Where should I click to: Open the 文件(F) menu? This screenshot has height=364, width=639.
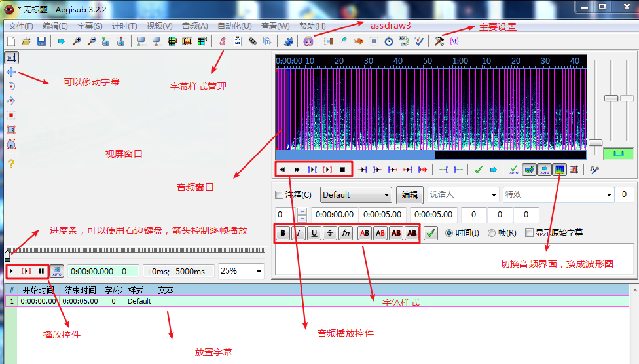21,26
